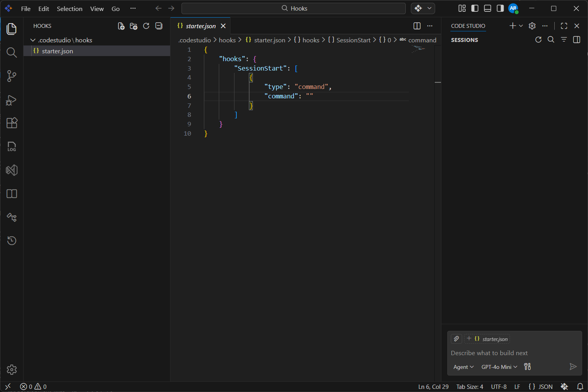Click the attachment paperclip in the chat box
The image size is (588, 392).
click(x=456, y=339)
